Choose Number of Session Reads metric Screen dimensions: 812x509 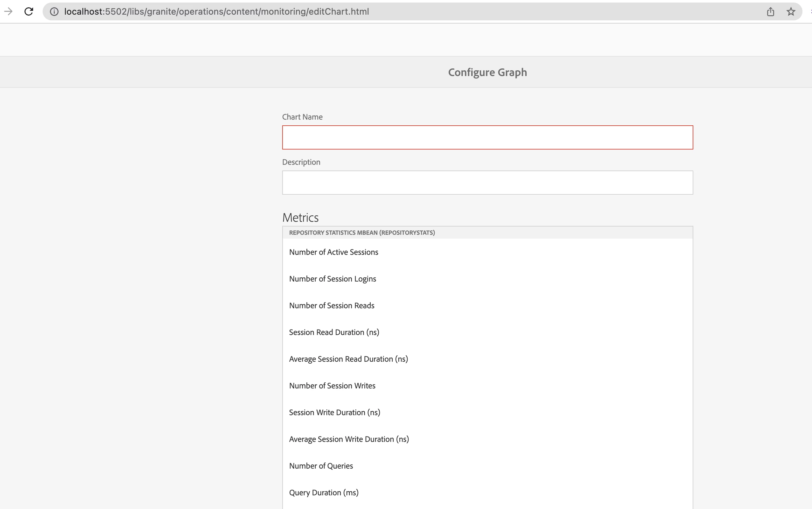click(x=332, y=306)
